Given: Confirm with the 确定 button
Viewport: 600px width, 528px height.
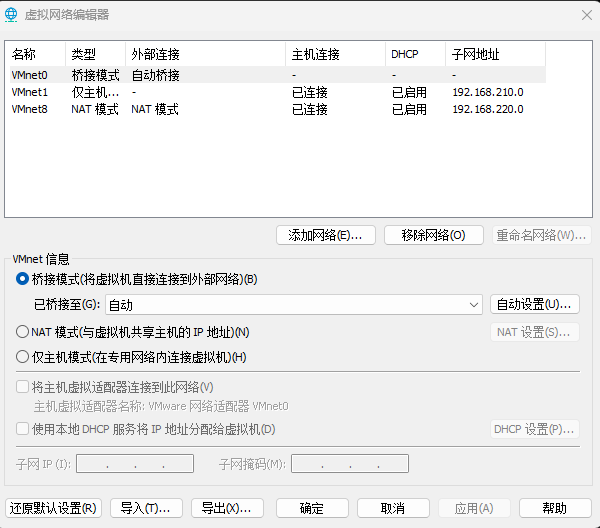Looking at the screenshot, I should 312,508.
